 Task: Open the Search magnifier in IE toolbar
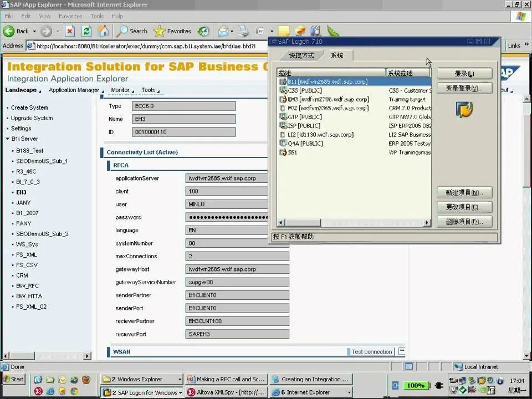(x=132, y=31)
